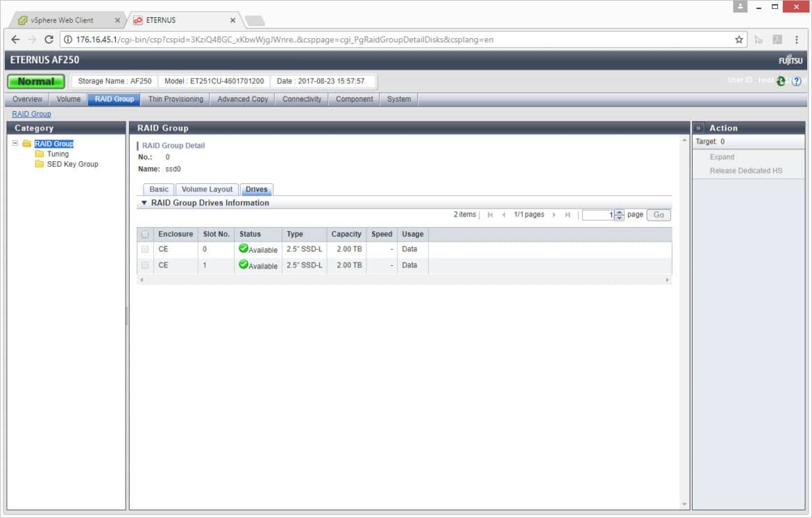Jump to last page of drives list
The height and width of the screenshot is (518, 812).
[x=568, y=215]
